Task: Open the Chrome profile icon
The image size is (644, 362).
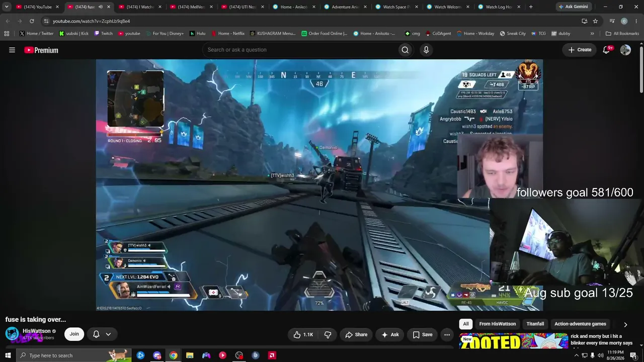Action: coord(624,21)
